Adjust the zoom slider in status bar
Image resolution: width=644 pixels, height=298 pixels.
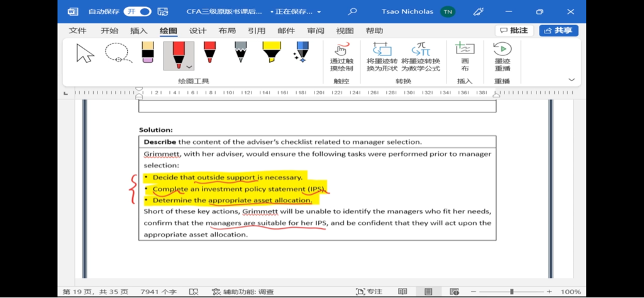(x=511, y=292)
